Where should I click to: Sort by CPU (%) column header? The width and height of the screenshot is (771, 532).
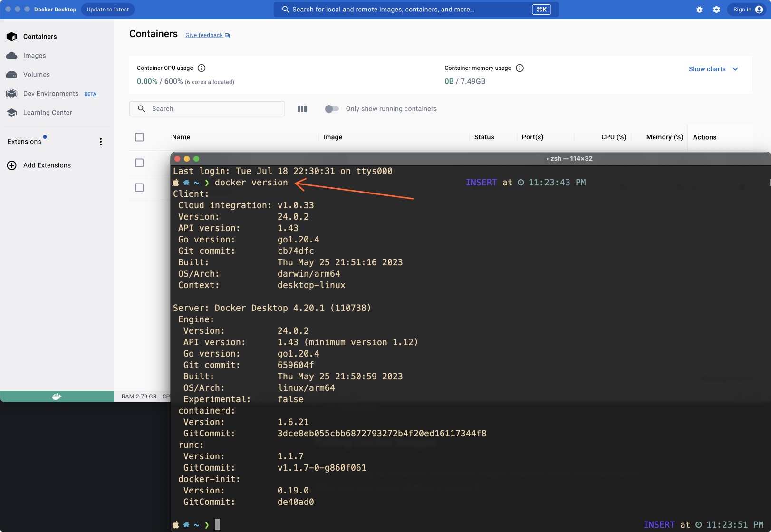pos(614,137)
